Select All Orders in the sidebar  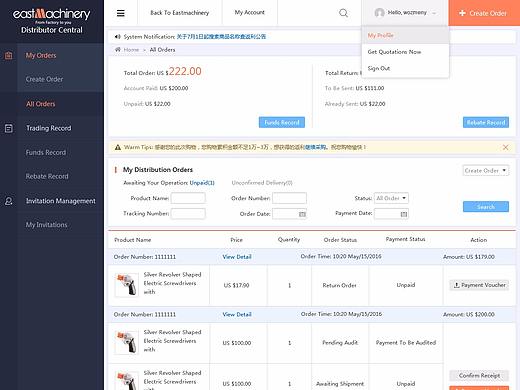(x=41, y=104)
